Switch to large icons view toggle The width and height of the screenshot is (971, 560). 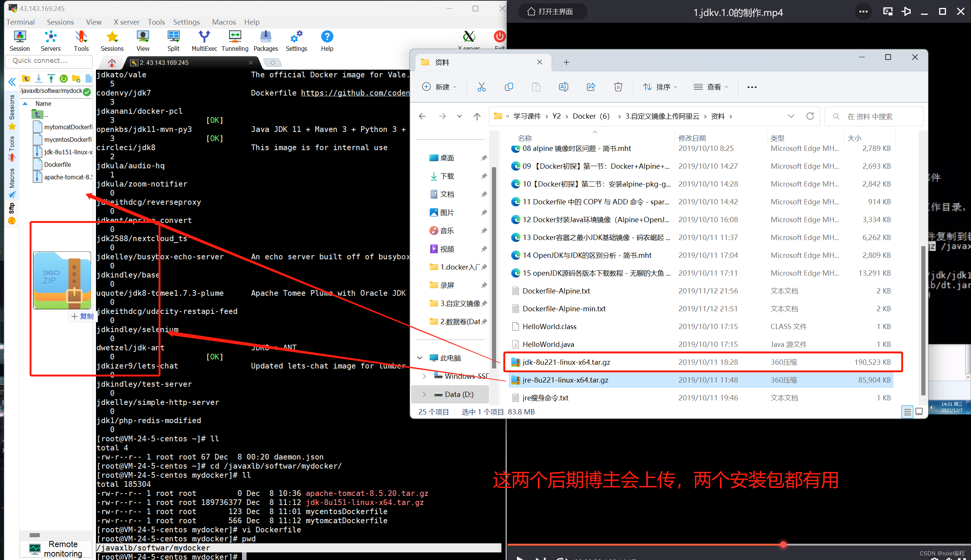919,411
